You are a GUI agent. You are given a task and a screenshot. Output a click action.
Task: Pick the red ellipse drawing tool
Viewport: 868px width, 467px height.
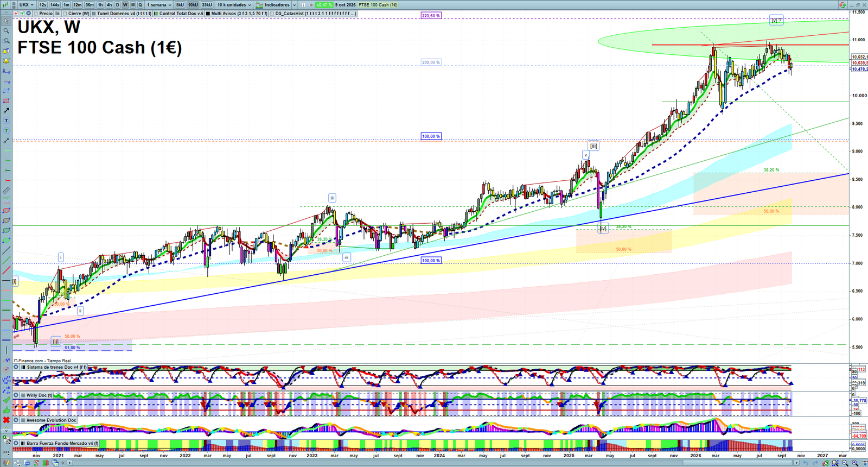coord(7,210)
